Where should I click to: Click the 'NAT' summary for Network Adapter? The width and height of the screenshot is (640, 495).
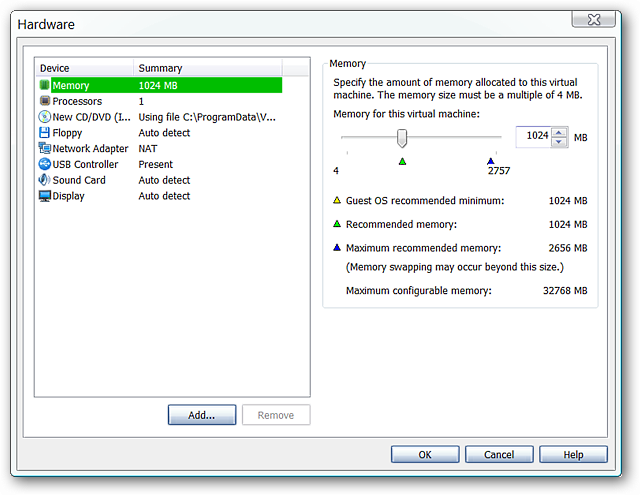[x=148, y=149]
